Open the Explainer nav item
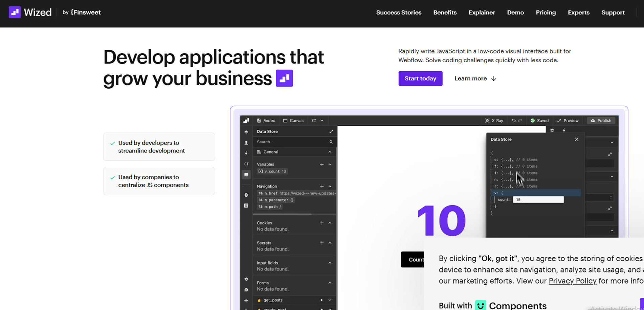The width and height of the screenshot is (644, 310). coord(482,13)
